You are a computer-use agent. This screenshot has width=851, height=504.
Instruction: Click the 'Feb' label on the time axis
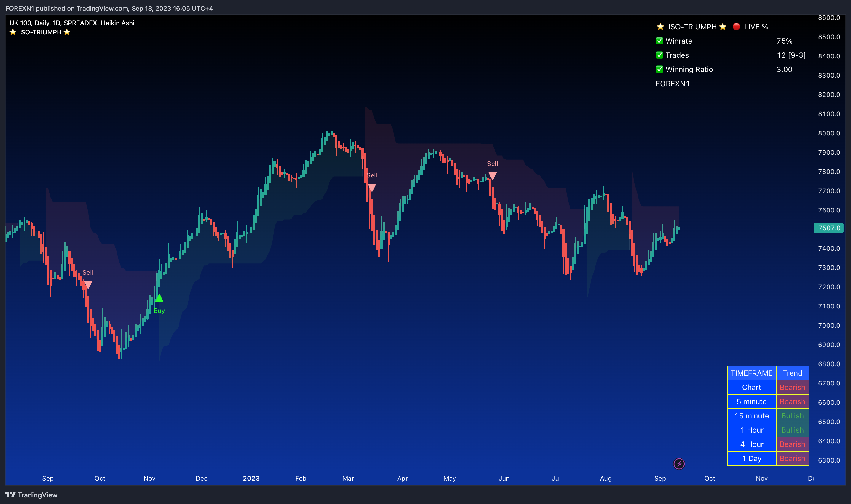[x=301, y=478]
